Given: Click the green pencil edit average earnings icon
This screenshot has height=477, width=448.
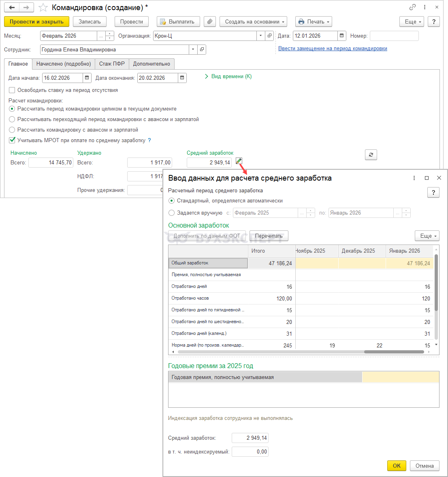Looking at the screenshot, I should (x=239, y=162).
